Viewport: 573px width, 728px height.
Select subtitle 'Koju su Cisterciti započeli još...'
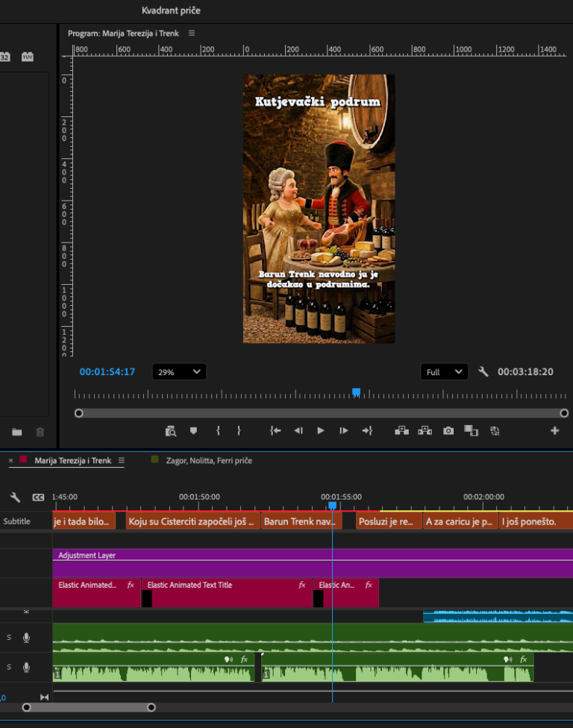click(x=192, y=521)
